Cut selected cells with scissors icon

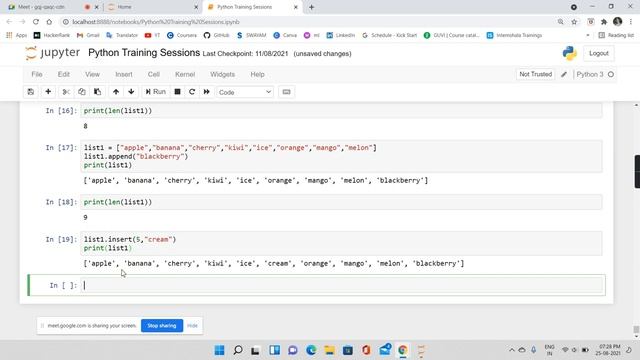point(66,92)
